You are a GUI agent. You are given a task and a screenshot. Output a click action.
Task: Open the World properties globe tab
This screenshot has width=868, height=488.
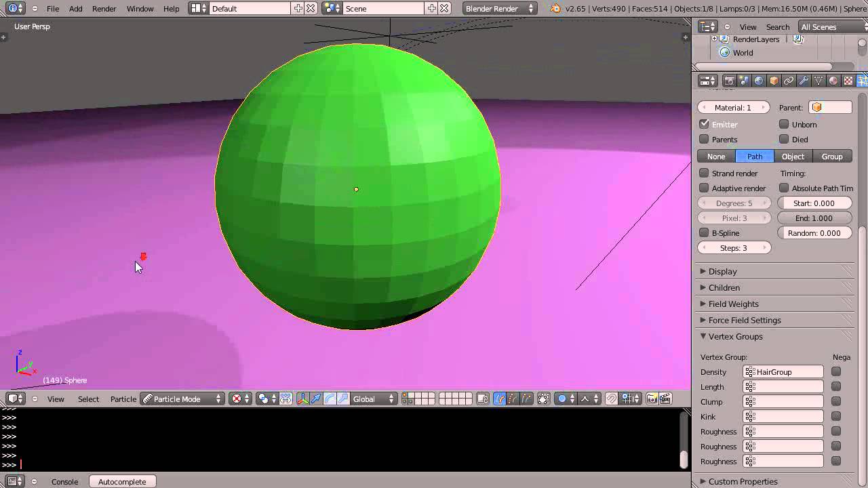pyautogui.click(x=759, y=81)
